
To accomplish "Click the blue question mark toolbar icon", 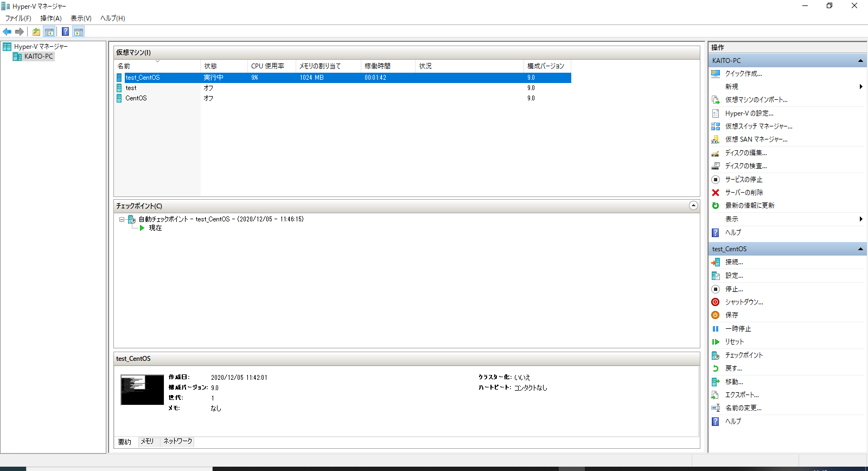I will pyautogui.click(x=65, y=32).
